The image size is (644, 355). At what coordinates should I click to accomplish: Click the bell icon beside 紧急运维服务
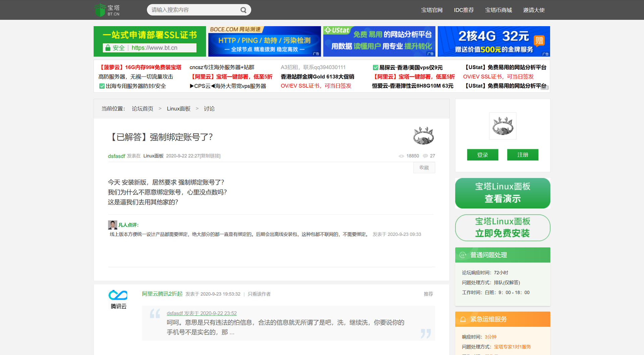point(463,319)
